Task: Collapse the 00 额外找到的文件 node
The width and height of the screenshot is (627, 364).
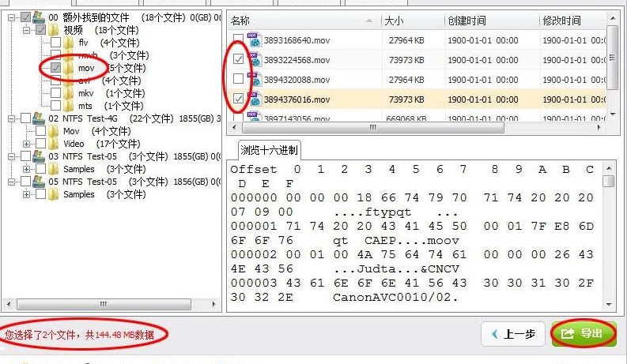Action: (x=12, y=17)
